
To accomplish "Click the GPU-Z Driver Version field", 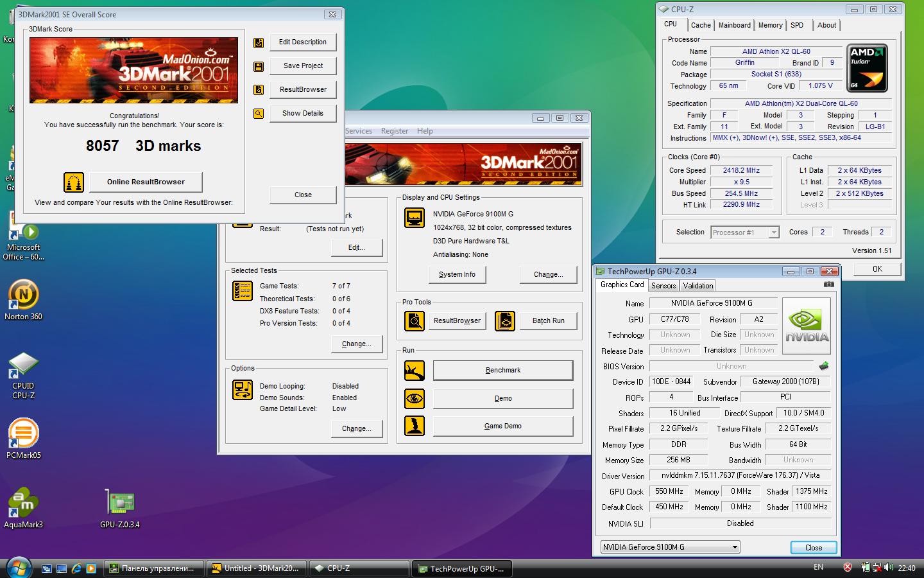I will [740, 476].
